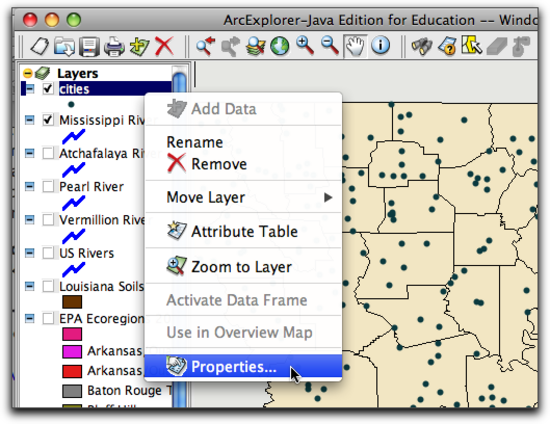Check the US Rivers layer checkbox
This screenshot has height=424, width=550.
[x=48, y=253]
